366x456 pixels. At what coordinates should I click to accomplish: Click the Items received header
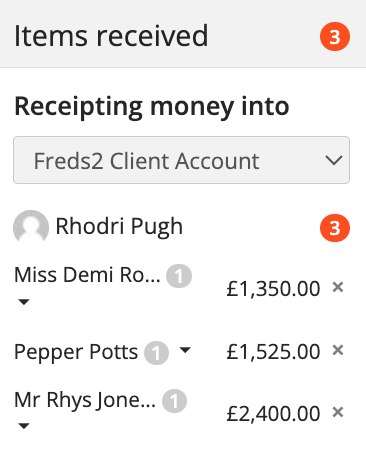[x=111, y=36]
